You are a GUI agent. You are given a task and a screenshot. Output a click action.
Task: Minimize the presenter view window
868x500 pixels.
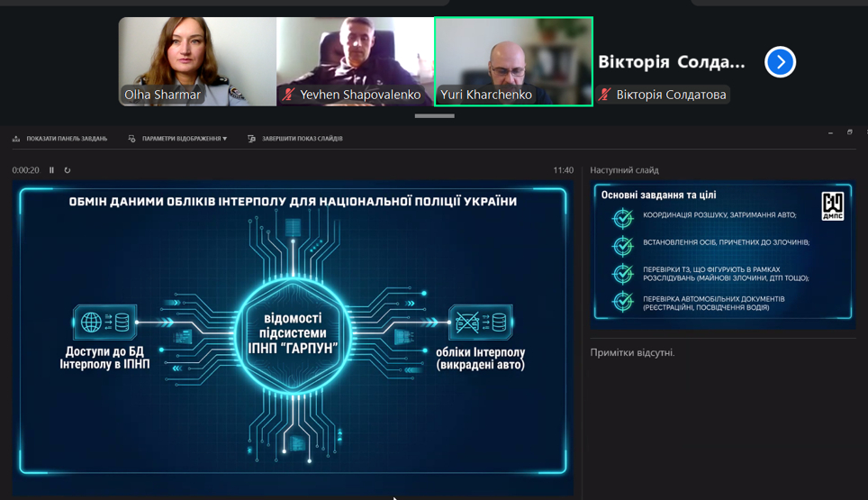[x=830, y=133]
